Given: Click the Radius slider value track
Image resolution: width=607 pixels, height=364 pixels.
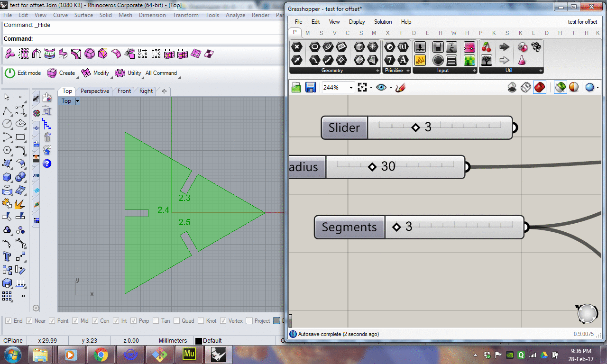Looking at the screenshot, I should 395,166.
